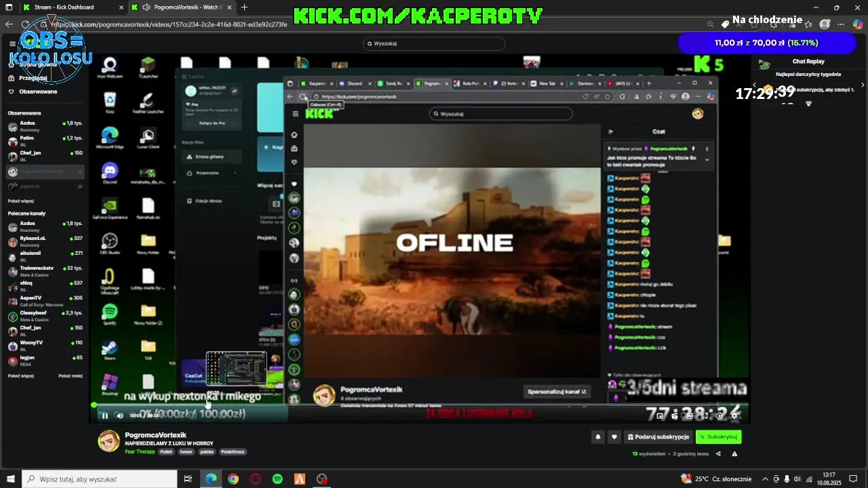This screenshot has width=868, height=488.
Task: Open Azdus channel under Polecane kanały
Action: click(x=45, y=226)
